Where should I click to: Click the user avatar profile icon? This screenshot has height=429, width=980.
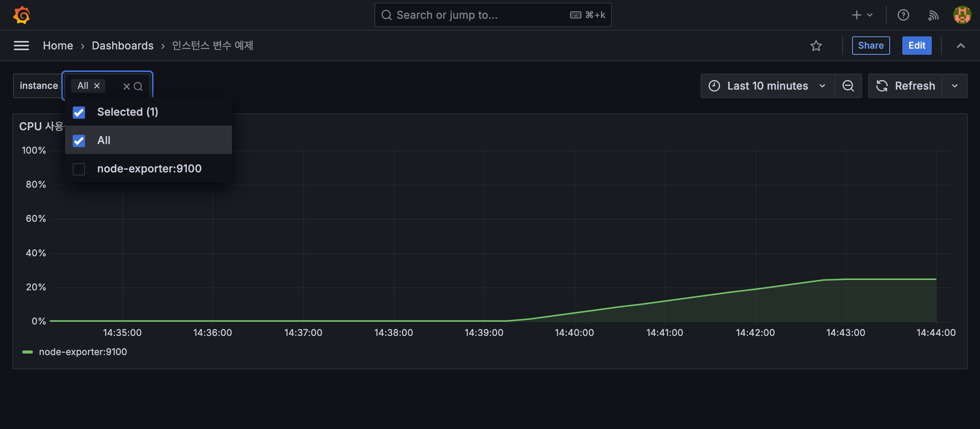click(962, 15)
